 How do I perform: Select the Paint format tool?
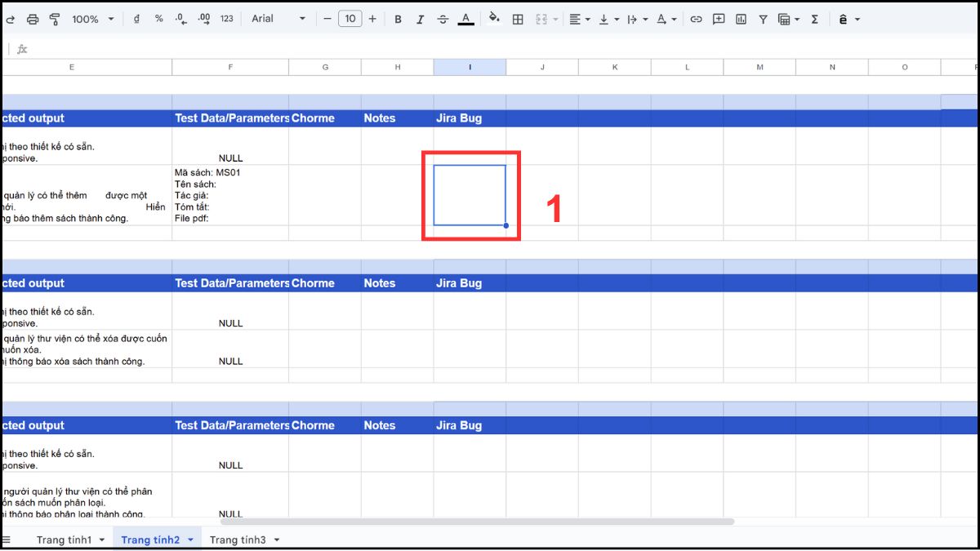54,18
